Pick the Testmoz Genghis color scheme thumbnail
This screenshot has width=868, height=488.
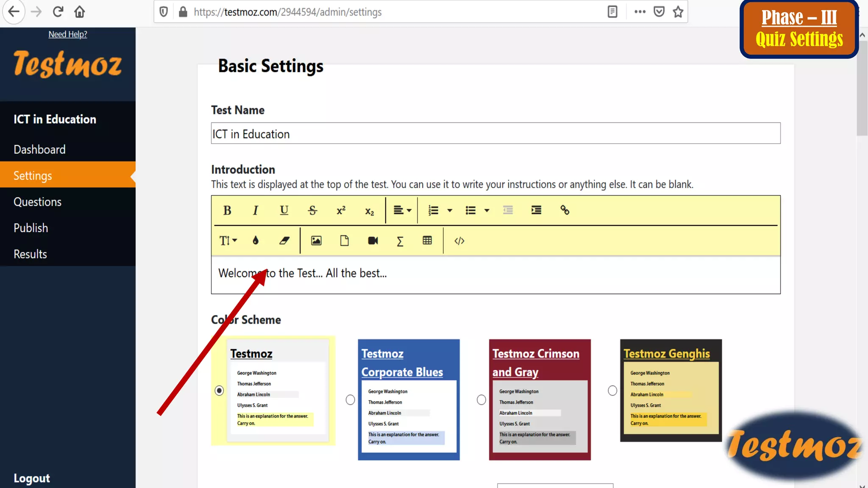pyautogui.click(x=671, y=390)
